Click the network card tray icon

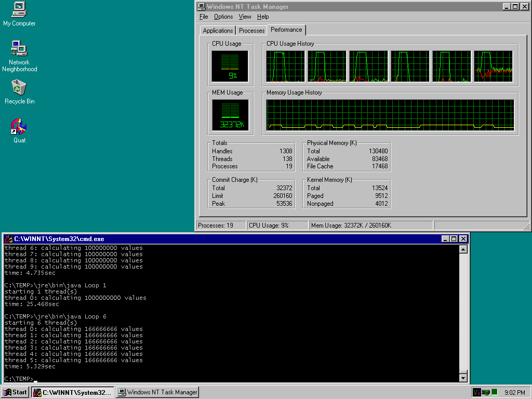point(486,392)
